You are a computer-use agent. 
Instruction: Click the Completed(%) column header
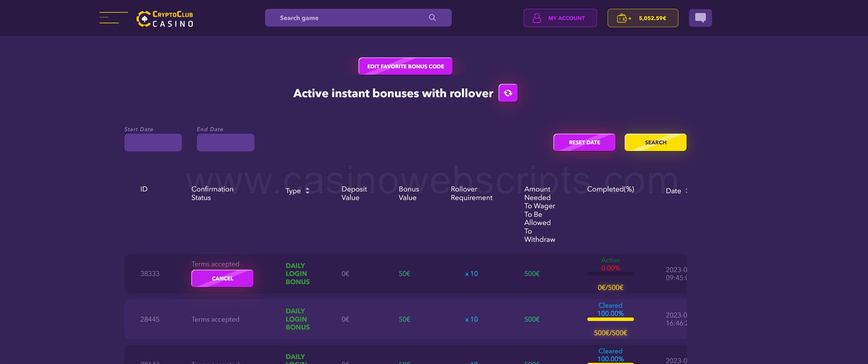tap(610, 189)
